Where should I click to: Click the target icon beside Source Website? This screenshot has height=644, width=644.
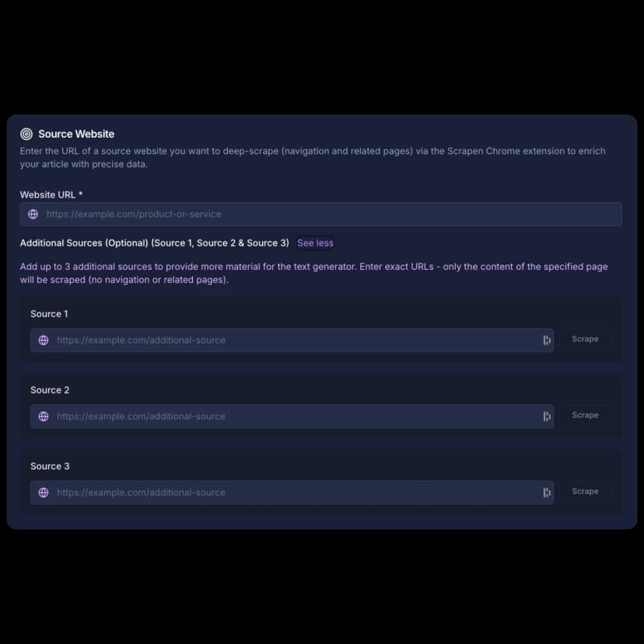[26, 134]
